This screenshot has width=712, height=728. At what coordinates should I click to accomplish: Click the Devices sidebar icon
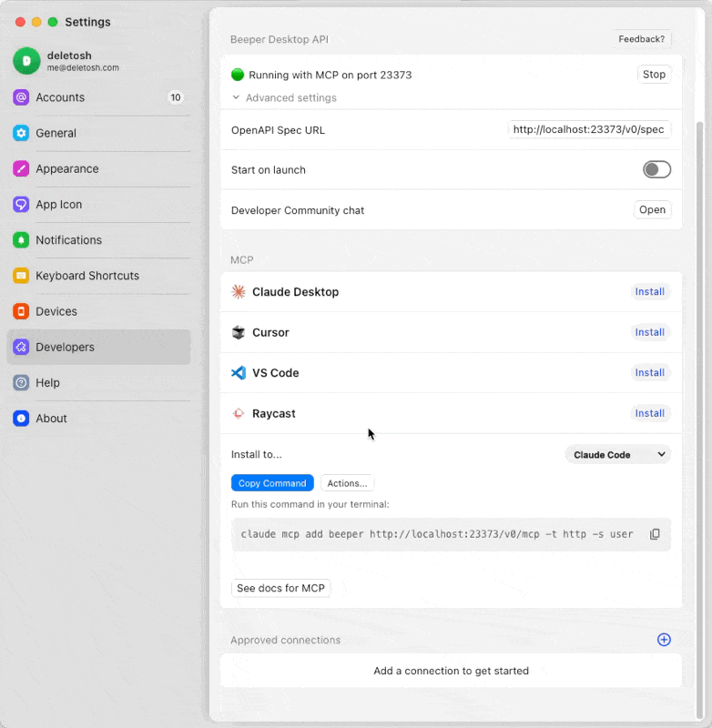21,311
